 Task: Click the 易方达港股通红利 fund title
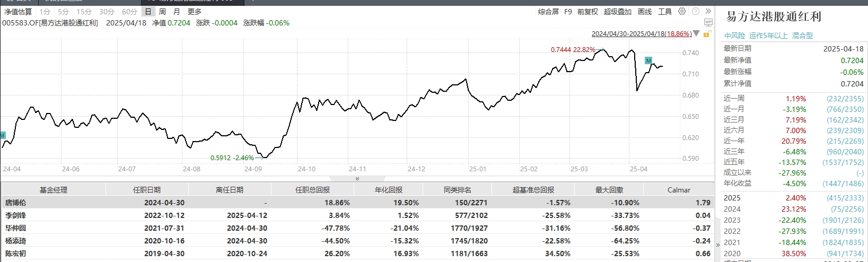pyautogui.click(x=773, y=16)
